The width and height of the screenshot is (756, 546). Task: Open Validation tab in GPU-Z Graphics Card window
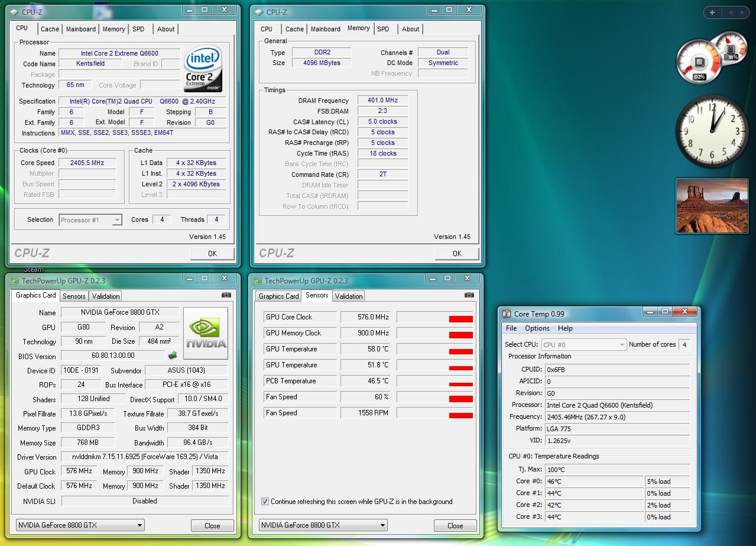coord(106,296)
